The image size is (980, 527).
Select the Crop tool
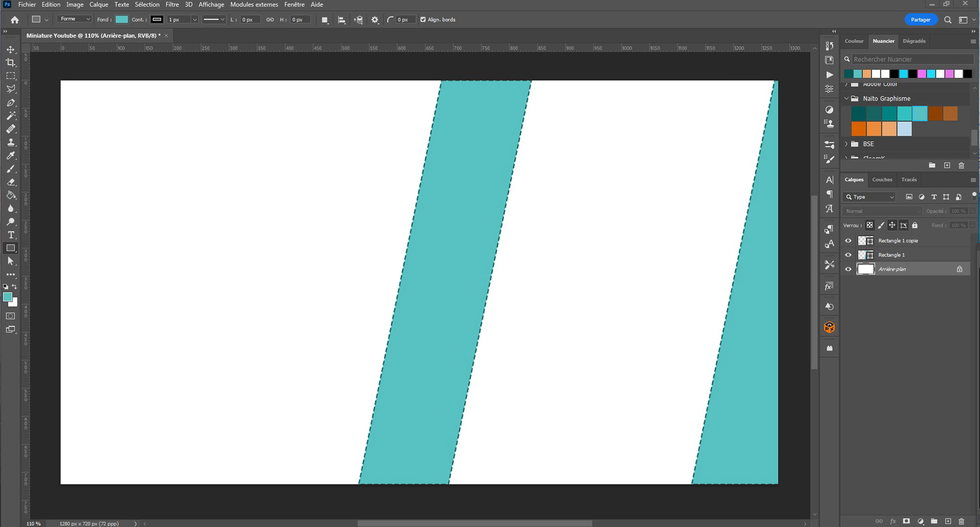pyautogui.click(x=11, y=63)
